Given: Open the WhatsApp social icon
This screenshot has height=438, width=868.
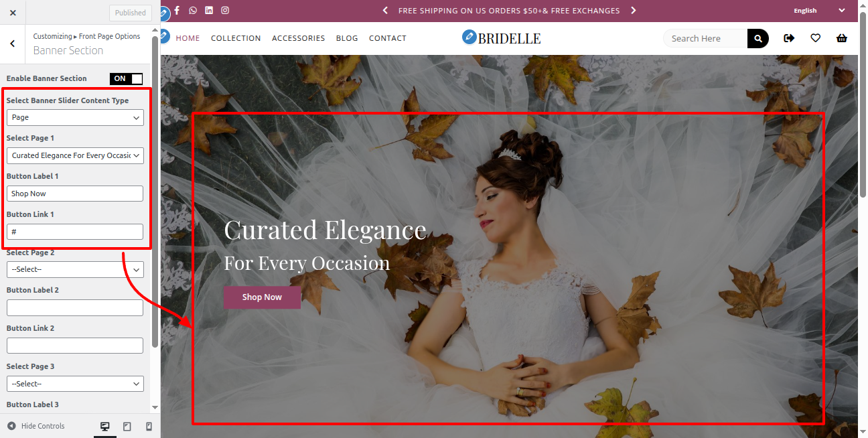Looking at the screenshot, I should (x=193, y=10).
